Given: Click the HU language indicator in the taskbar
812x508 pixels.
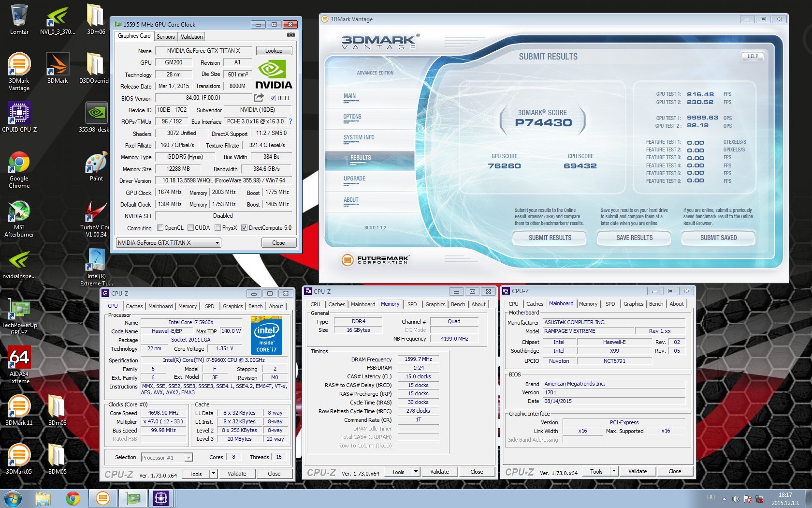Looking at the screenshot, I should [x=711, y=497].
